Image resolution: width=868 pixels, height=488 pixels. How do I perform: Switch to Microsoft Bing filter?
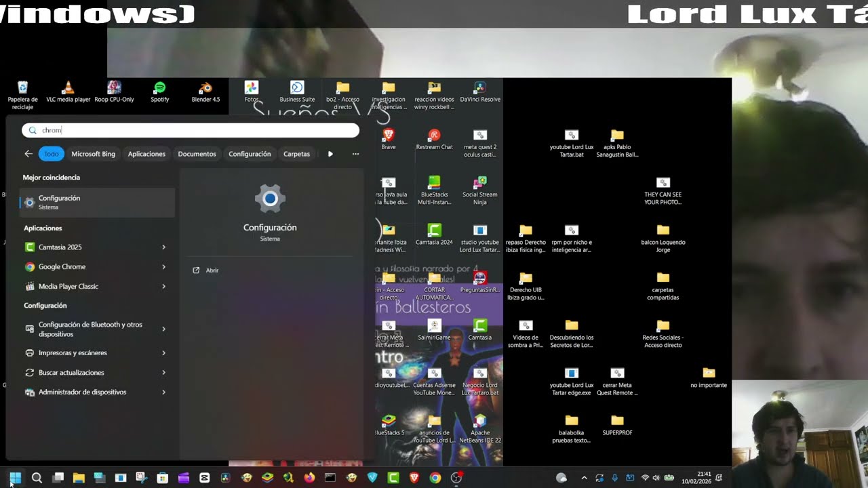pos(94,154)
